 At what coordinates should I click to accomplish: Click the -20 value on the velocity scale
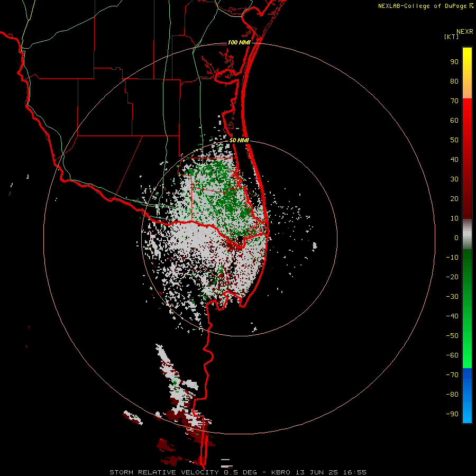coord(452,277)
